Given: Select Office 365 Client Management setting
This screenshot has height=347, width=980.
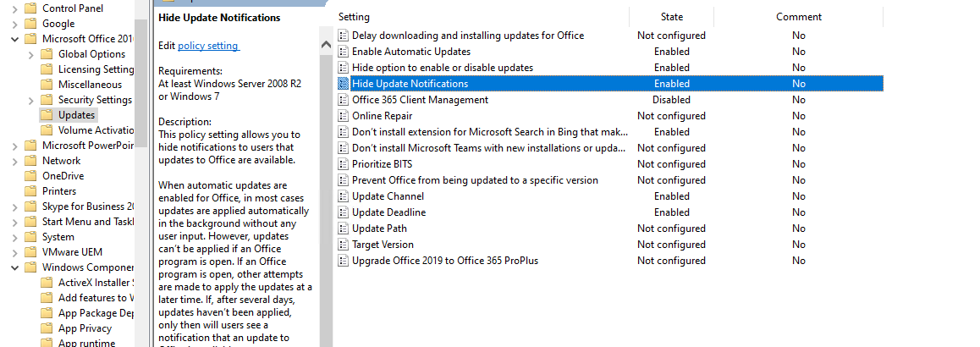Looking at the screenshot, I should [420, 100].
